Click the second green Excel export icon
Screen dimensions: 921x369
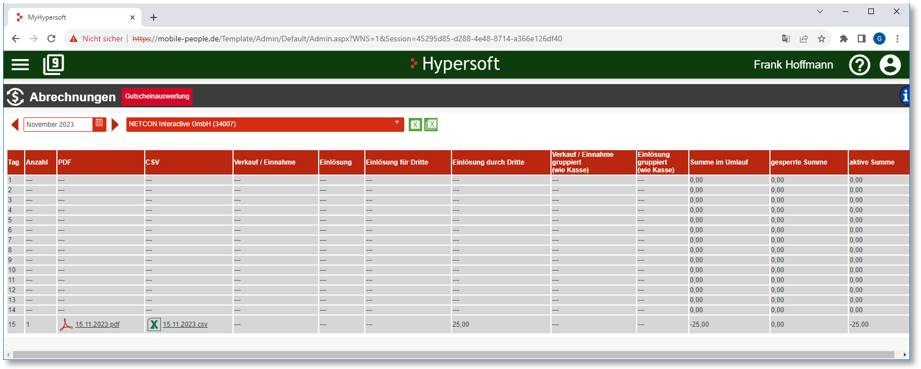pyautogui.click(x=432, y=124)
